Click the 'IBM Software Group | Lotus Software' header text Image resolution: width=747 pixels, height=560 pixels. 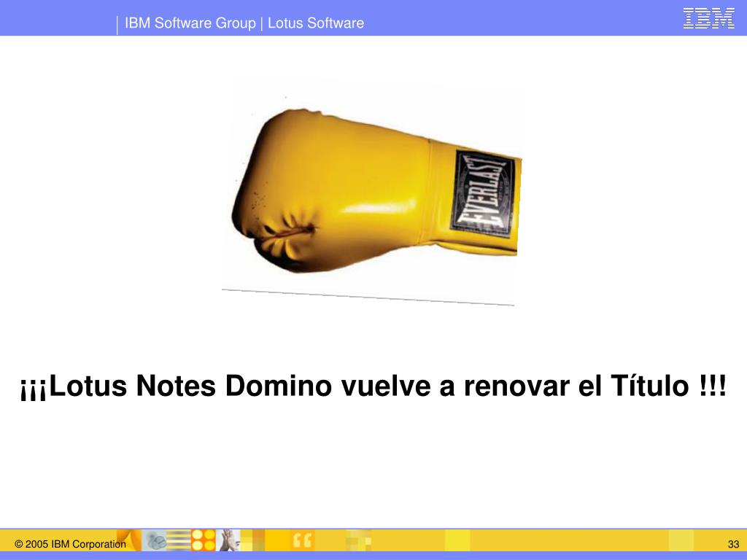point(244,23)
